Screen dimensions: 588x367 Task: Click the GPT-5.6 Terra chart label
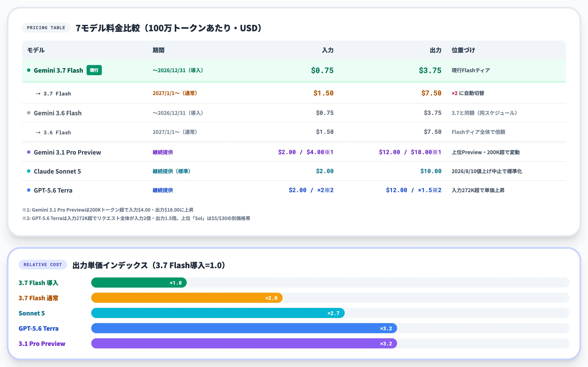pyautogui.click(x=39, y=328)
